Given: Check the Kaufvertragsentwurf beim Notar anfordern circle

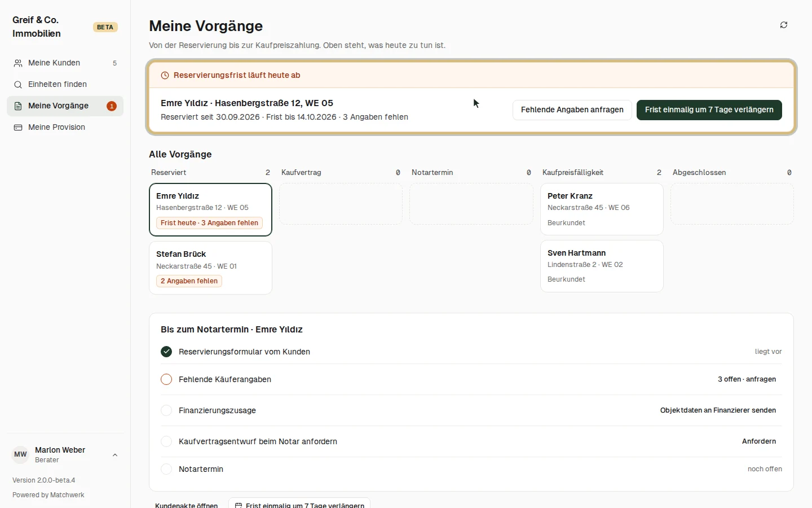Looking at the screenshot, I should tap(166, 441).
